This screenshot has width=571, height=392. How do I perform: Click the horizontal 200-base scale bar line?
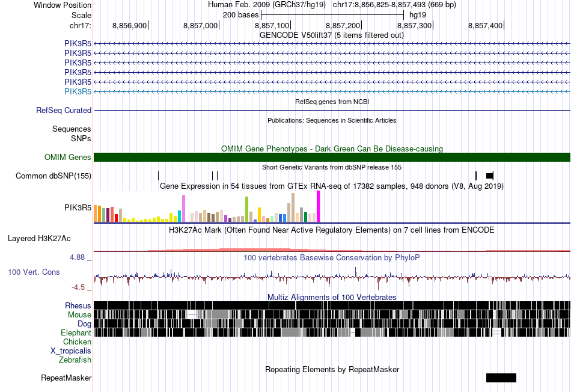[332, 15]
